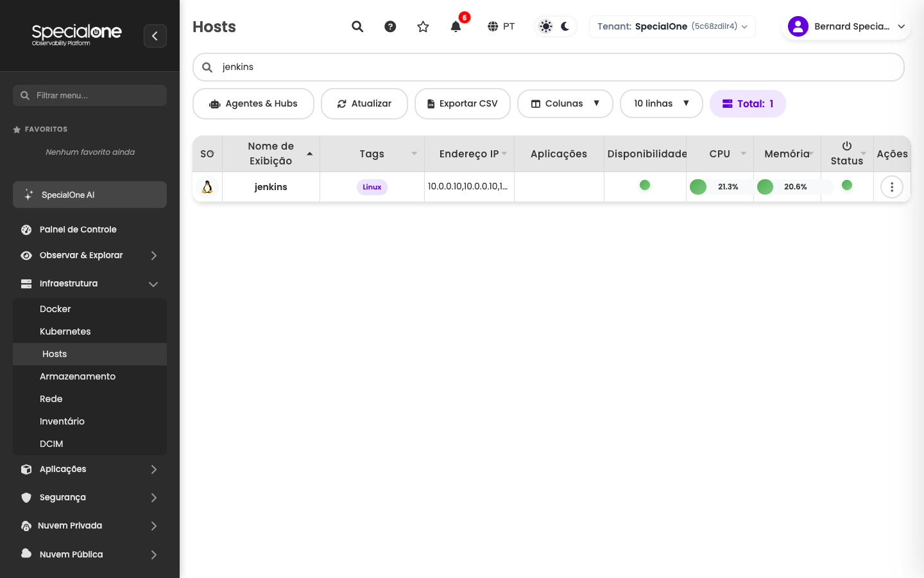This screenshot has height=578, width=924.
Task: Click the Segurança shield icon
Action: pos(26,498)
